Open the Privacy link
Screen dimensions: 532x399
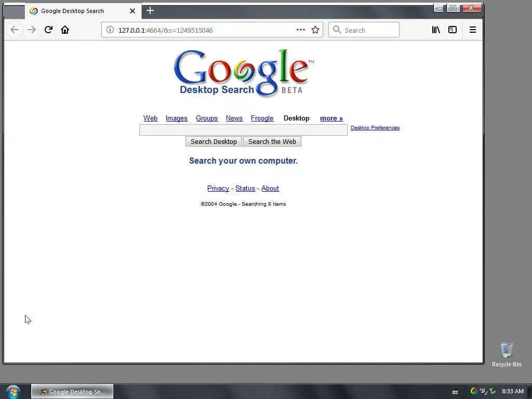click(218, 188)
